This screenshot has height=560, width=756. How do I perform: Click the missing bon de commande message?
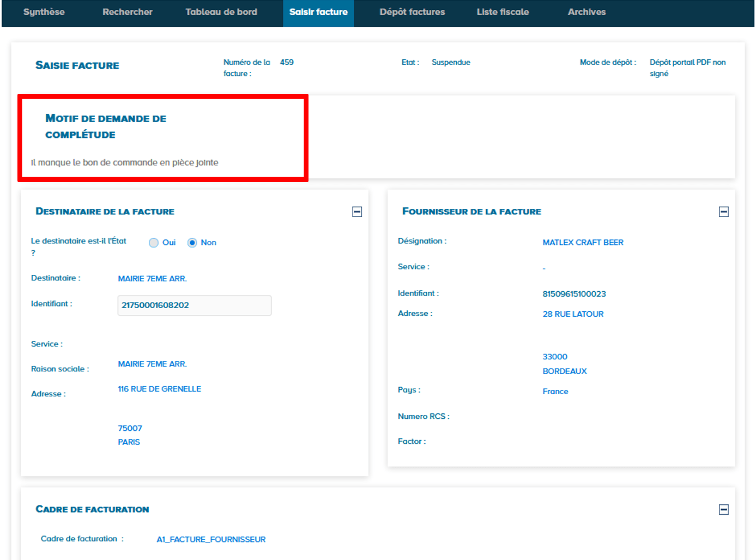click(x=125, y=162)
